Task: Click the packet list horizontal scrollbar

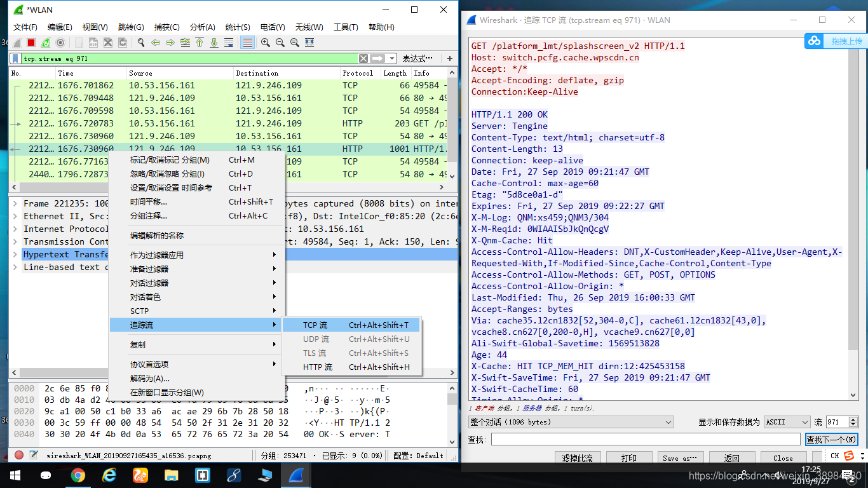Action: [228, 187]
